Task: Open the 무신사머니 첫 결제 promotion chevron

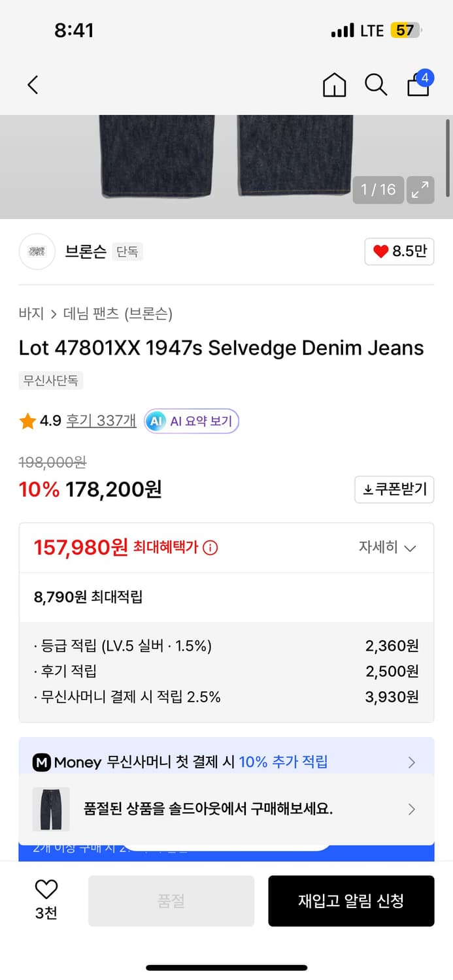Action: 412,762
